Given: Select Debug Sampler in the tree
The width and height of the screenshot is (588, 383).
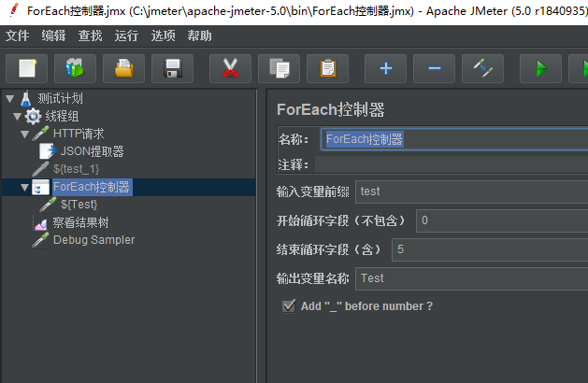Looking at the screenshot, I should (x=93, y=240).
